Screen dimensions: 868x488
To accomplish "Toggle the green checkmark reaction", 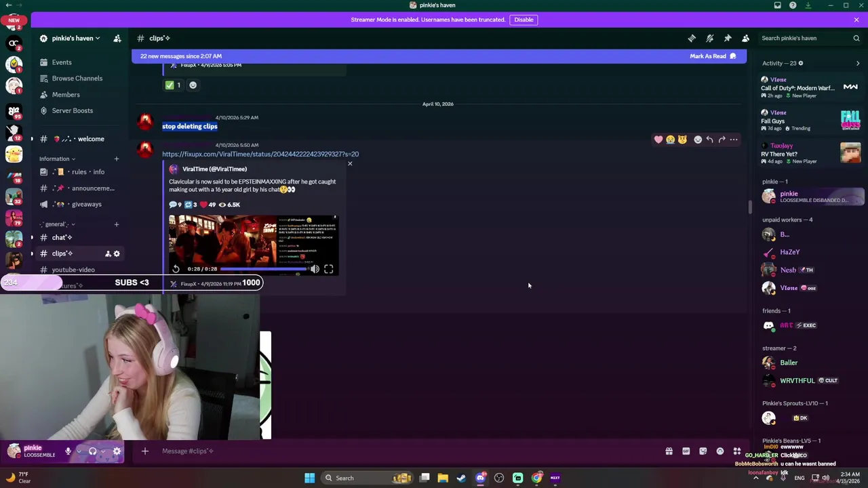I will 173,85.
